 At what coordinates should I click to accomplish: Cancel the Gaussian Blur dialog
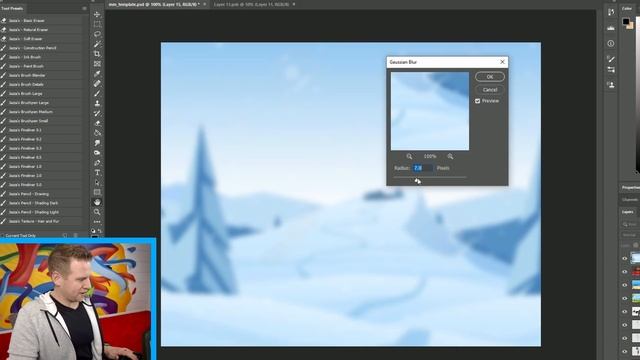click(490, 89)
